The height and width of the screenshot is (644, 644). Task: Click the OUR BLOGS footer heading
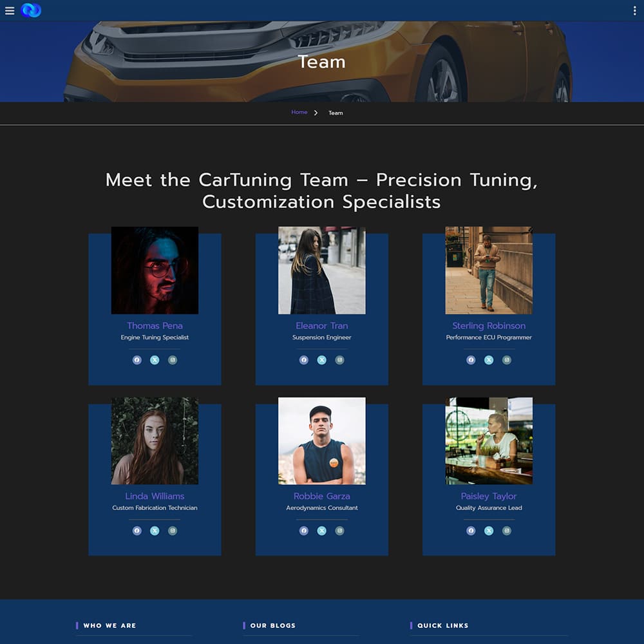tap(273, 625)
